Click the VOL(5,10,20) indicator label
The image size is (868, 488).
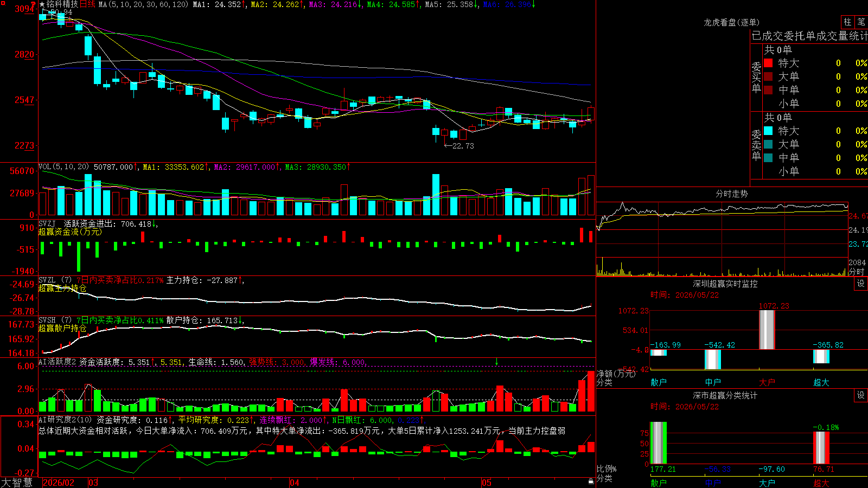tap(63, 167)
